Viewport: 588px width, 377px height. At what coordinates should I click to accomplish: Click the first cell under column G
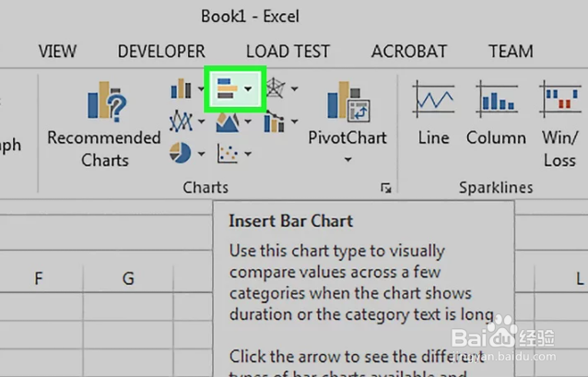tap(128, 306)
